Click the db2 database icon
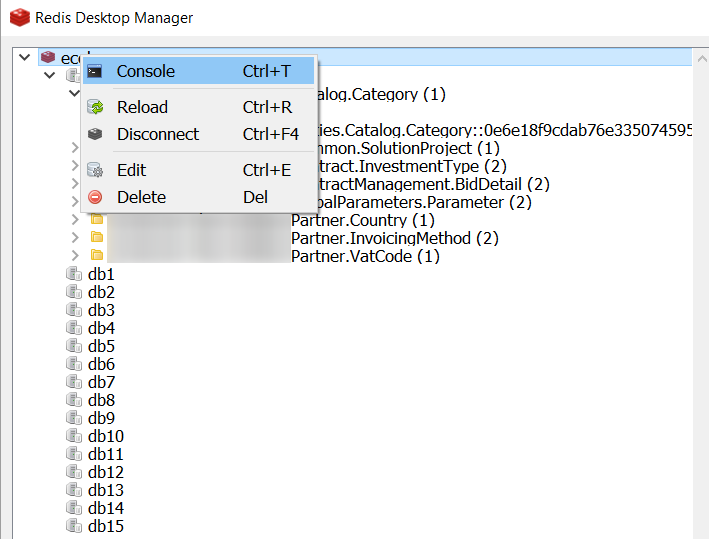Viewport: 709px width, 539px height. [74, 292]
